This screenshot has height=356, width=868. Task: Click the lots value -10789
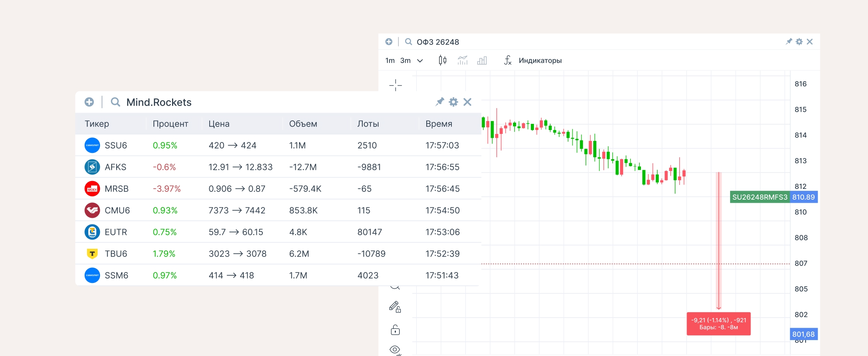click(x=372, y=254)
